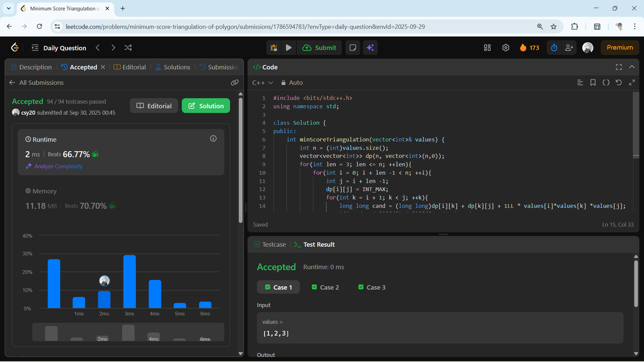Open the layout grid icon
The height and width of the screenshot is (362, 644).
(x=487, y=48)
